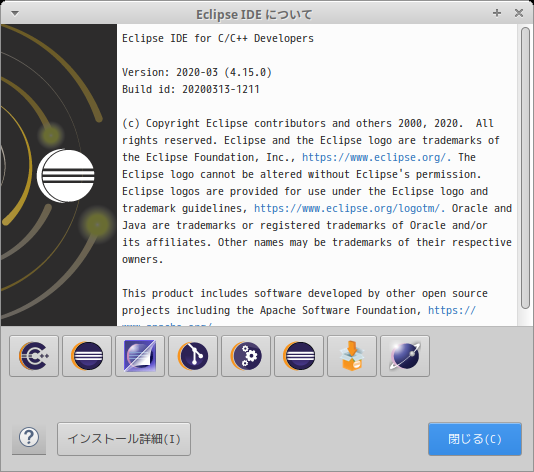The height and width of the screenshot is (472, 534).
Task: Click the Eclipse logo splash image
Action: coord(59,175)
